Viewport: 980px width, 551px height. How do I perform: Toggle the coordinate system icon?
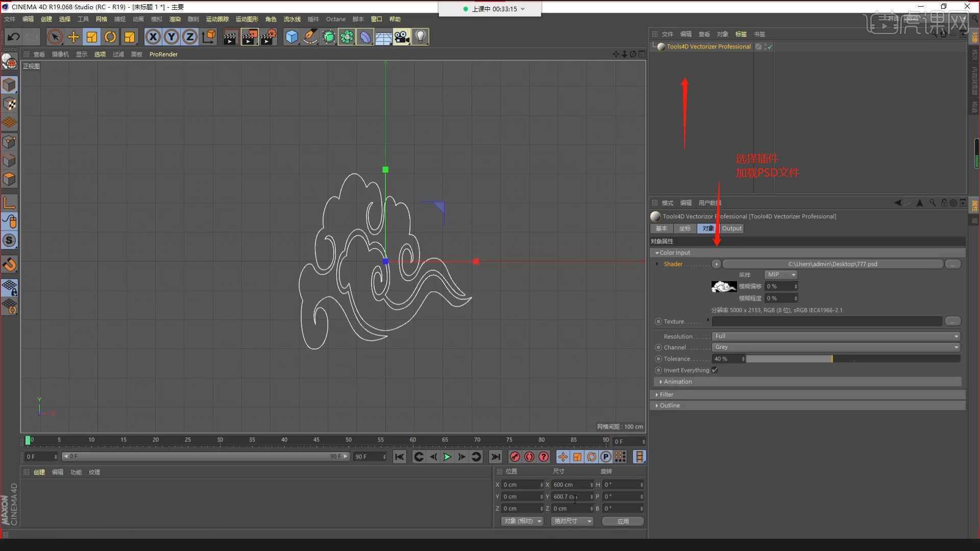click(209, 37)
